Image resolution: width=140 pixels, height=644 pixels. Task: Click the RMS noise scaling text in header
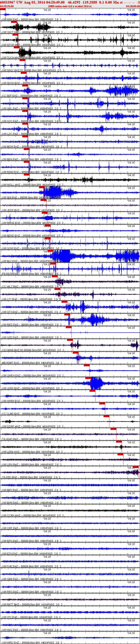tap(70, 6)
